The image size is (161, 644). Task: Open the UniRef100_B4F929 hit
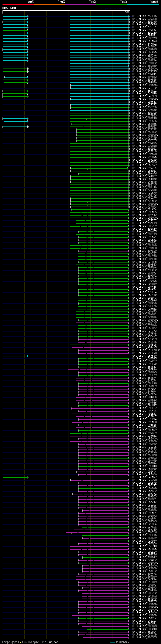tap(144, 96)
